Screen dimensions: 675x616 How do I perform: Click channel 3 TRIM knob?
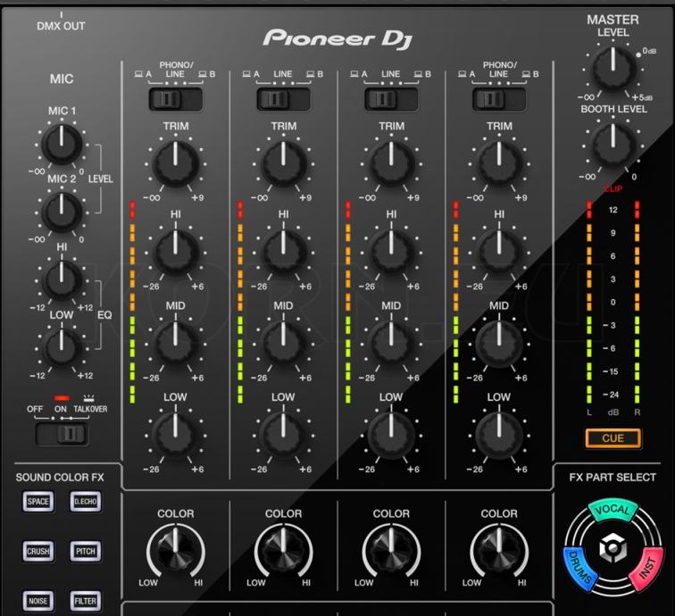coord(391,163)
